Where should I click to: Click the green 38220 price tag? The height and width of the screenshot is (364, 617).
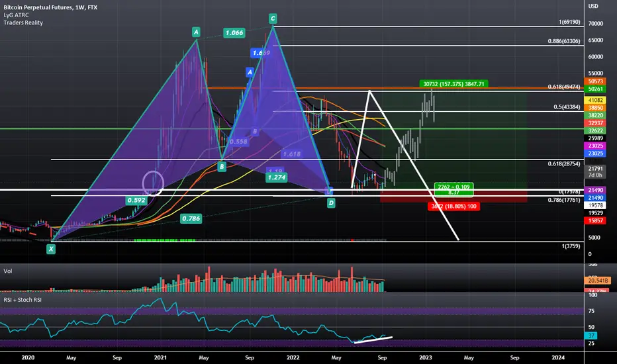click(595, 115)
